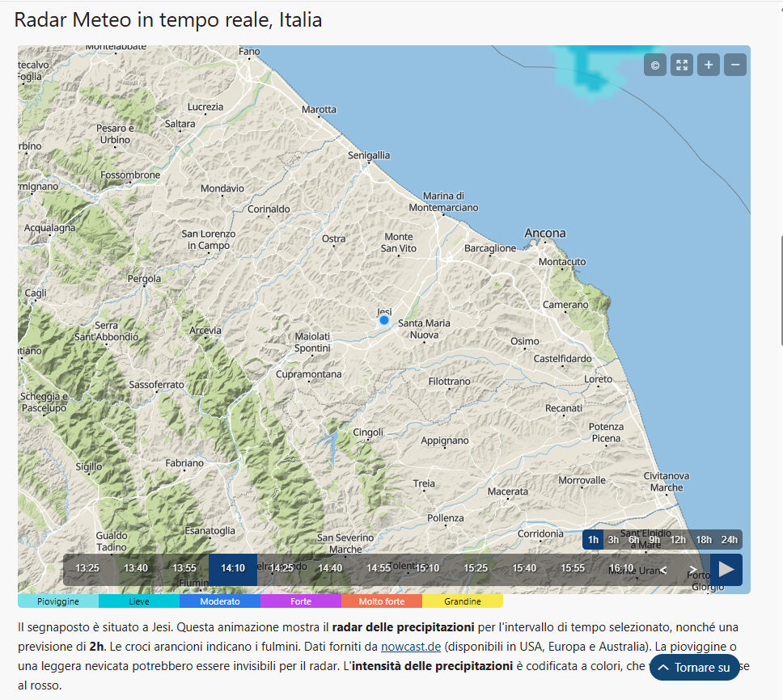Step to the previous radar frame
This screenshot has height=700, width=783.
click(663, 569)
